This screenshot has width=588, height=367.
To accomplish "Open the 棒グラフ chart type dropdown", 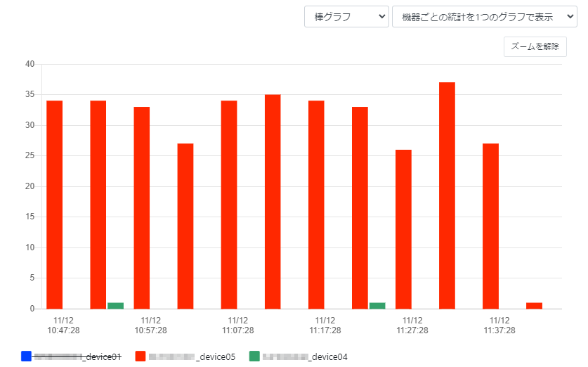I will (346, 17).
